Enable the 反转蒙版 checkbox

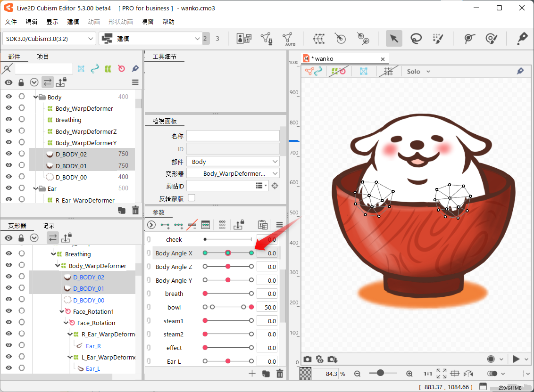pyautogui.click(x=192, y=198)
